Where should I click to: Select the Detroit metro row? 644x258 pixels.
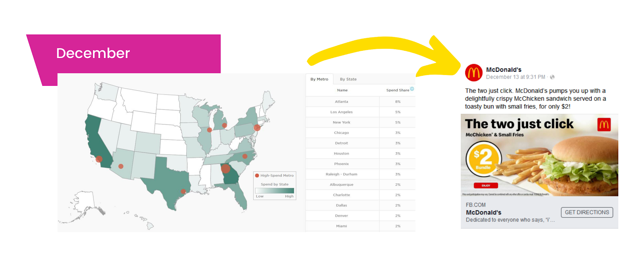pos(360,143)
